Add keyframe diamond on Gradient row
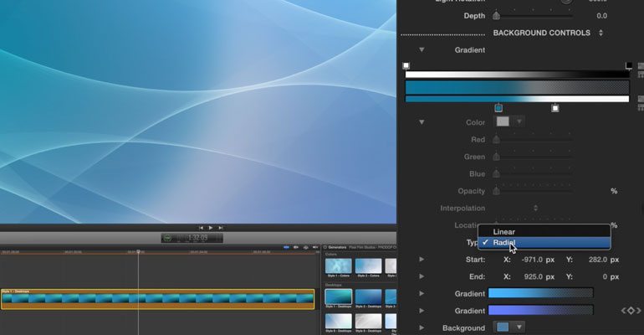The height and width of the screenshot is (335, 644). [631, 311]
